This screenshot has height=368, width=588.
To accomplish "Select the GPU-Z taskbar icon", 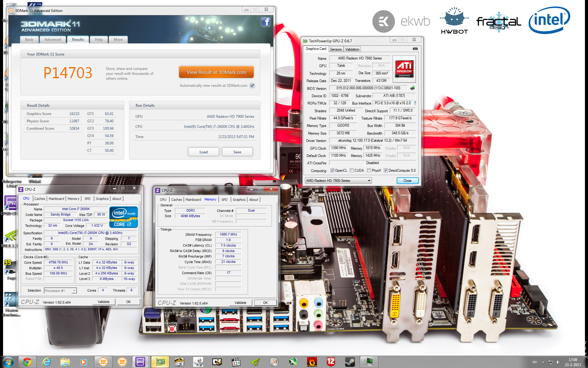I will [160, 362].
